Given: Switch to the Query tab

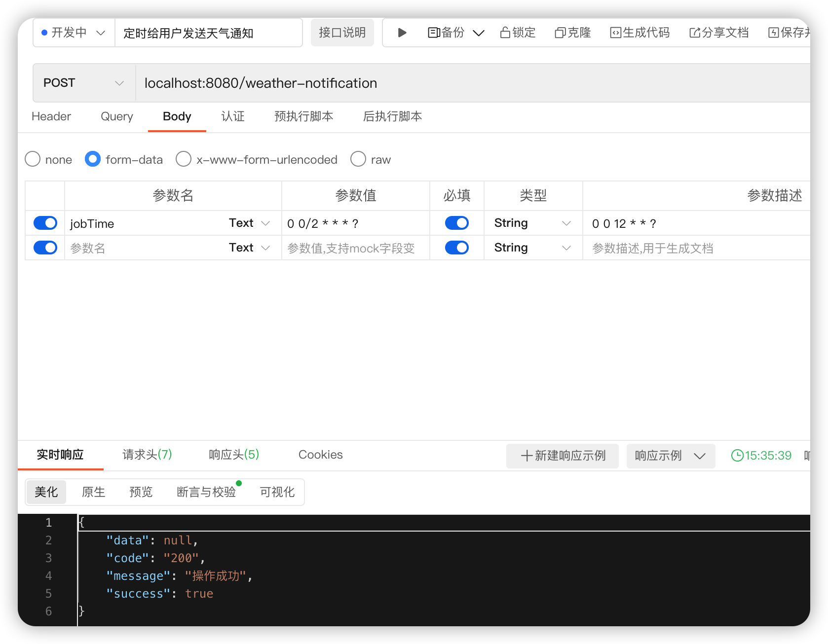Looking at the screenshot, I should point(117,116).
